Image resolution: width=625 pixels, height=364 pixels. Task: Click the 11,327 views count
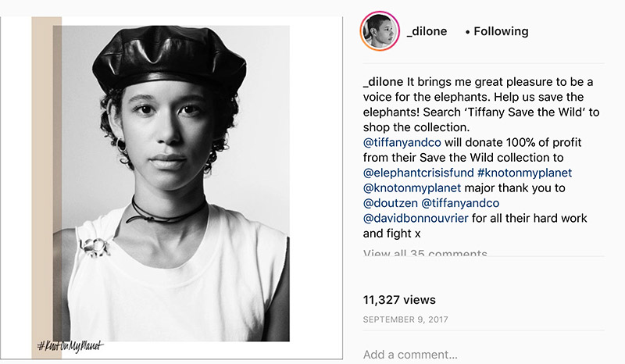[399, 300]
